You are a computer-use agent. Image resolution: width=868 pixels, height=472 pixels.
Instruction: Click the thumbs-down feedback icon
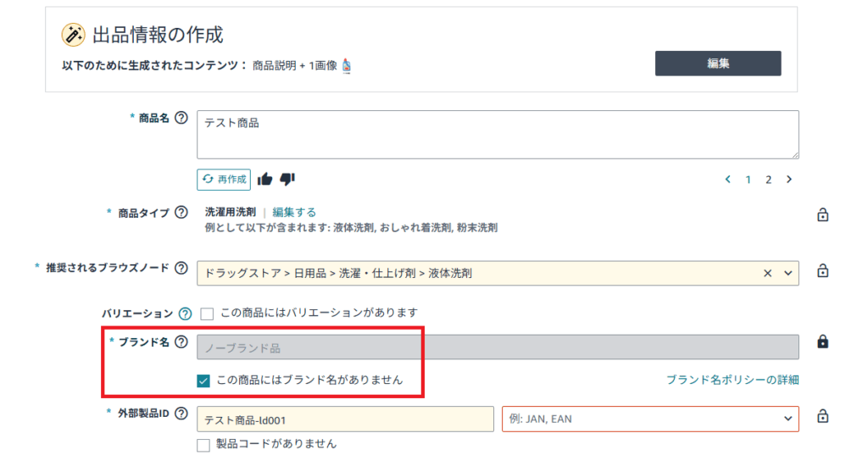(x=287, y=179)
